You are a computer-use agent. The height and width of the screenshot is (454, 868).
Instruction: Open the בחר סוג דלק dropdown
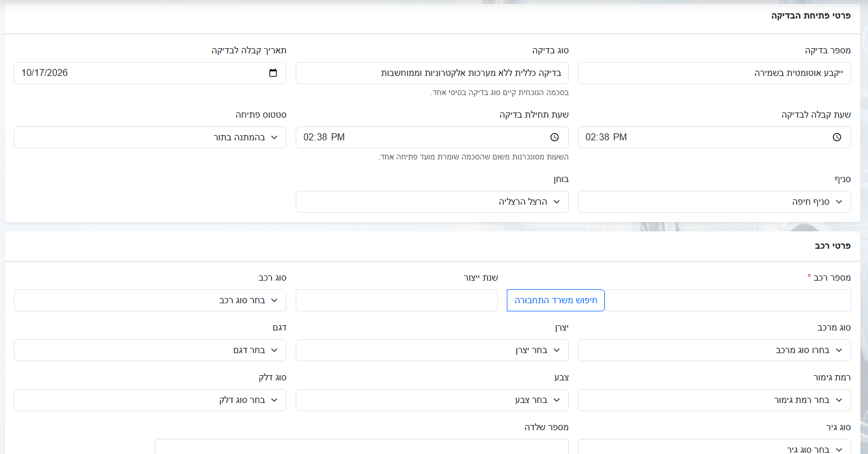tap(150, 400)
